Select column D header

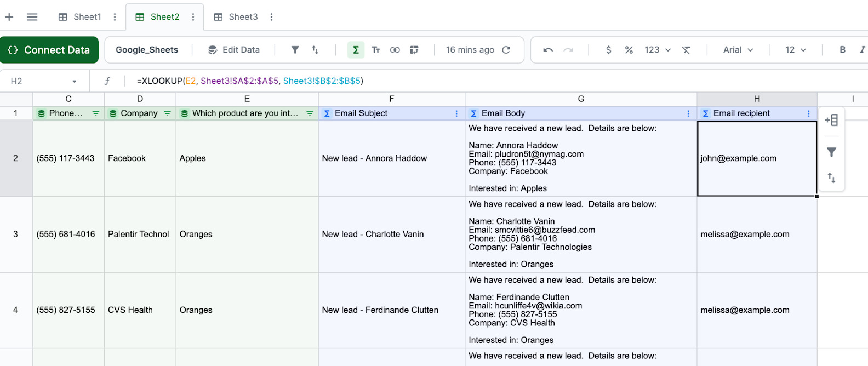pos(140,99)
